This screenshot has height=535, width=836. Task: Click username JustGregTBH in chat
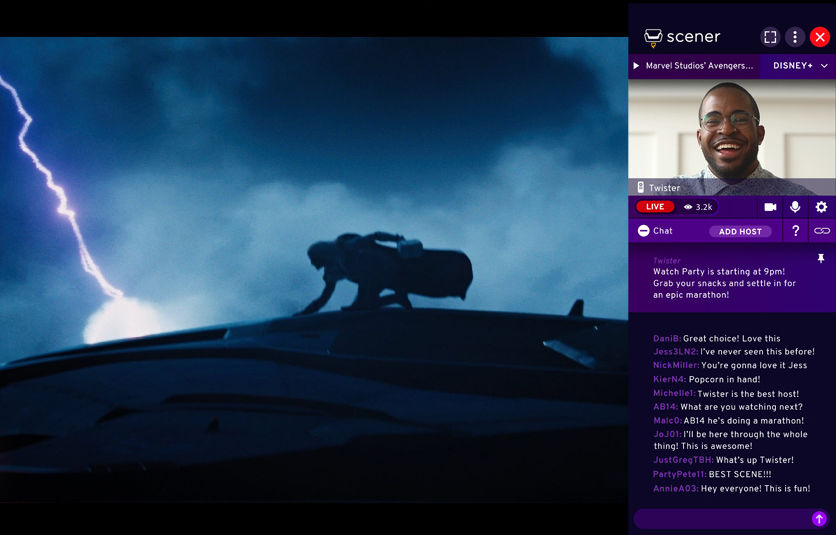683,460
